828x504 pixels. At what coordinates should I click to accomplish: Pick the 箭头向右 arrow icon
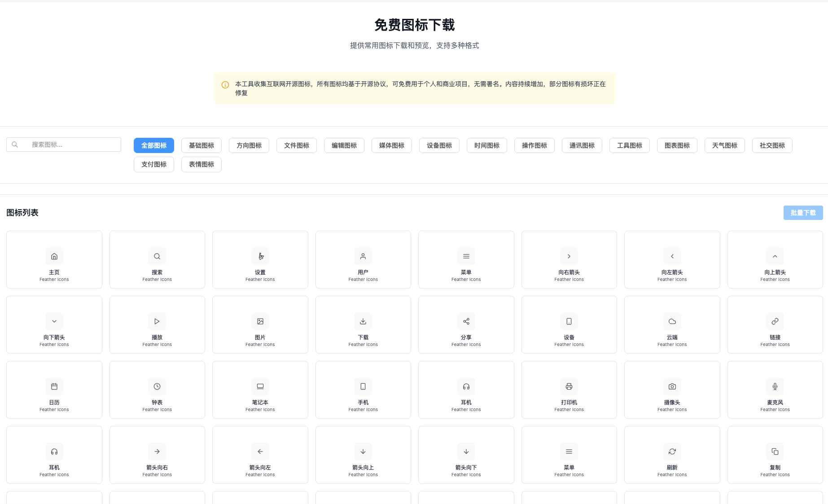click(x=157, y=451)
